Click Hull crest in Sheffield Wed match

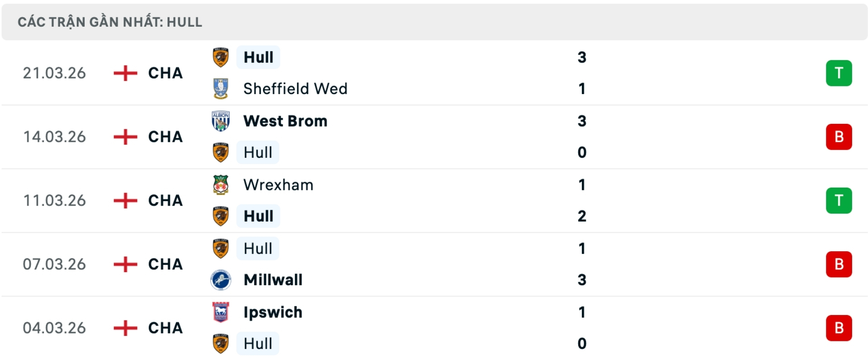(x=221, y=57)
